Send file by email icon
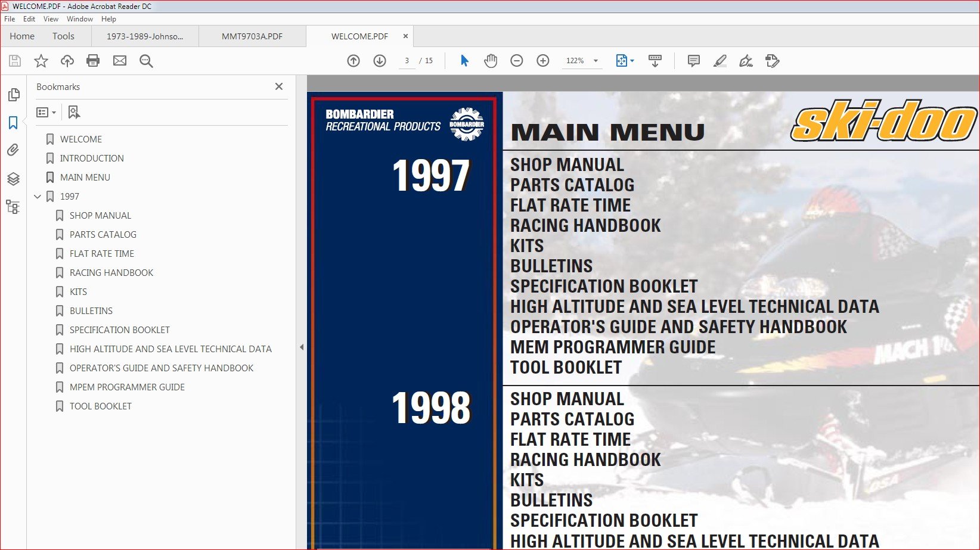 click(120, 61)
